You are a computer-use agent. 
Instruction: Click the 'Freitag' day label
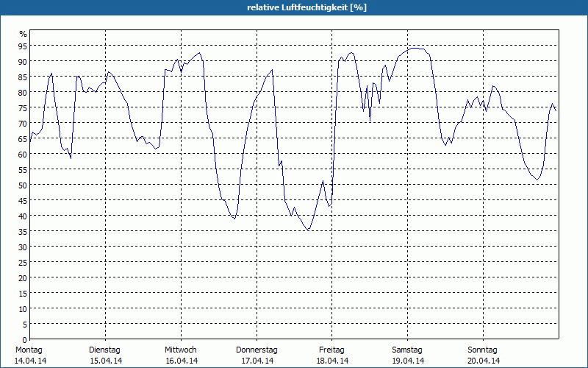coord(331,350)
